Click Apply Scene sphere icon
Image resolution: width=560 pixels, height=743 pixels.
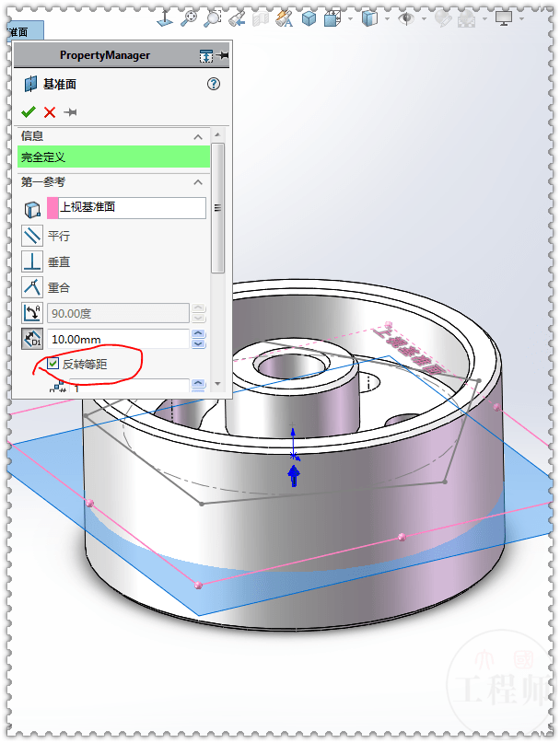[443, 18]
